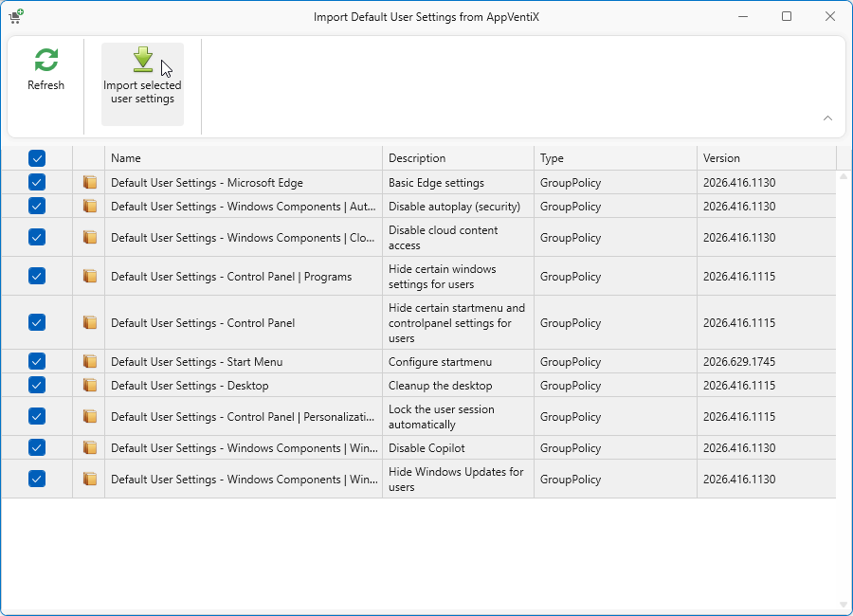Image resolution: width=853 pixels, height=616 pixels.
Task: Click the Refresh icon
Action: (45, 60)
